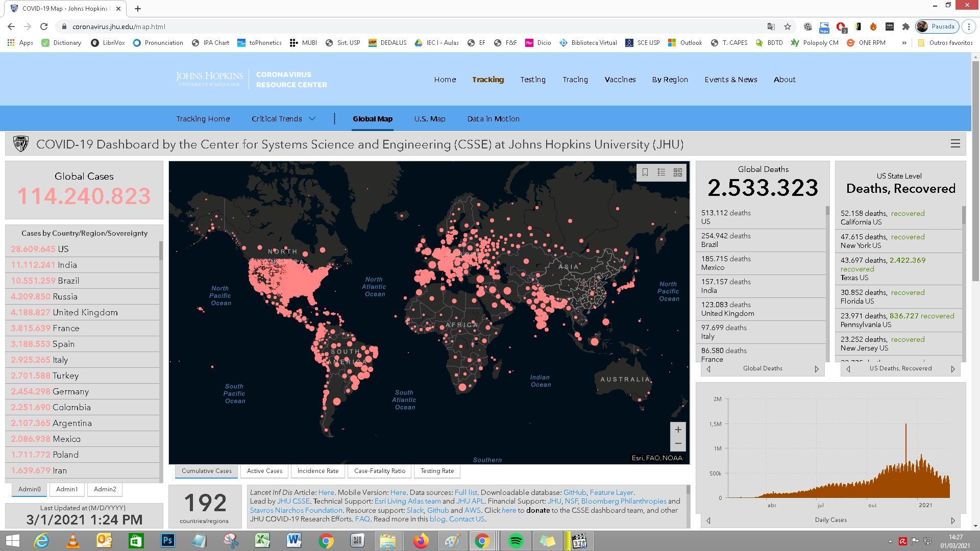980x551 pixels.
Task: Go back with browser back arrow
Action: [x=11, y=27]
